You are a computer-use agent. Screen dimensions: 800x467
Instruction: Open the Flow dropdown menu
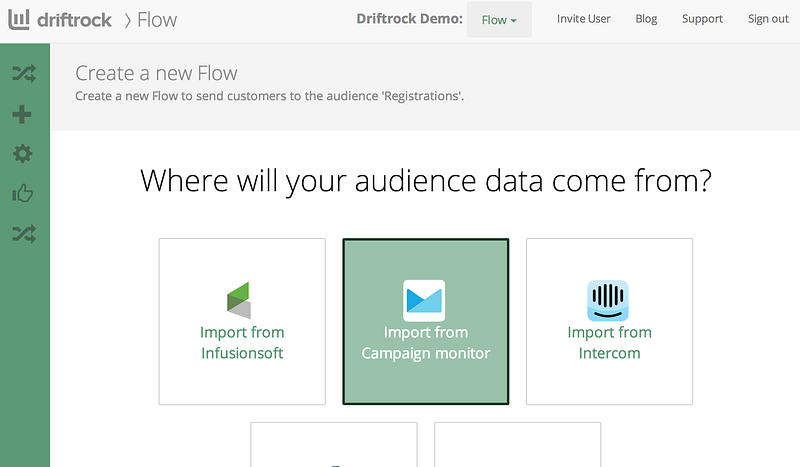coord(499,20)
